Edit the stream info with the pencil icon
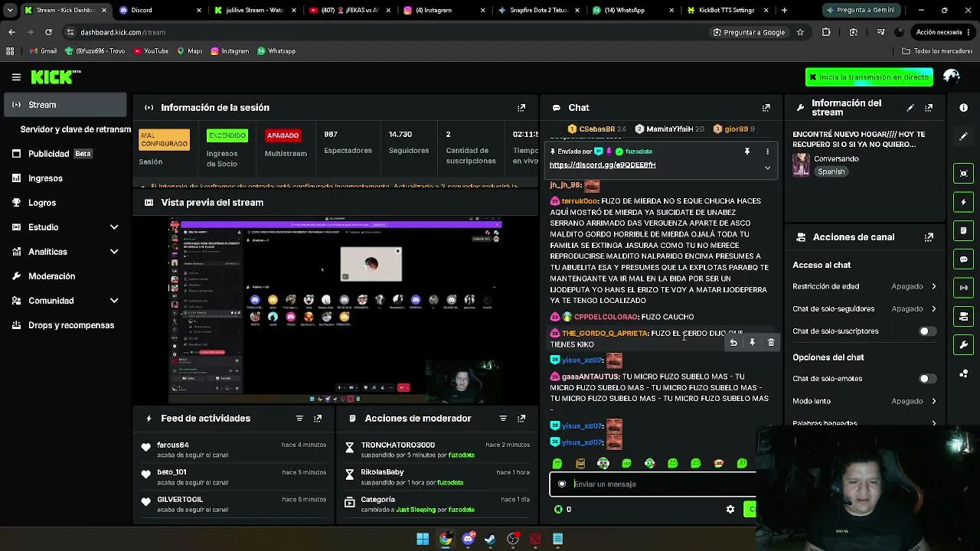 pos(910,108)
